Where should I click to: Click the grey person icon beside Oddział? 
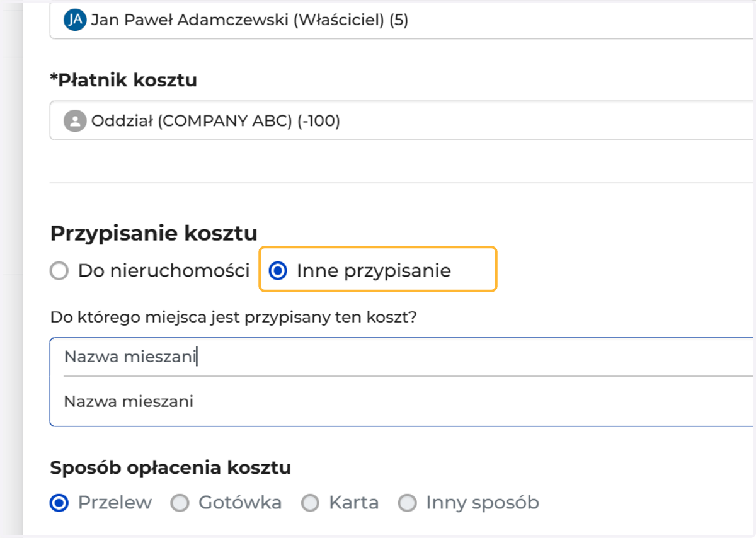75,120
